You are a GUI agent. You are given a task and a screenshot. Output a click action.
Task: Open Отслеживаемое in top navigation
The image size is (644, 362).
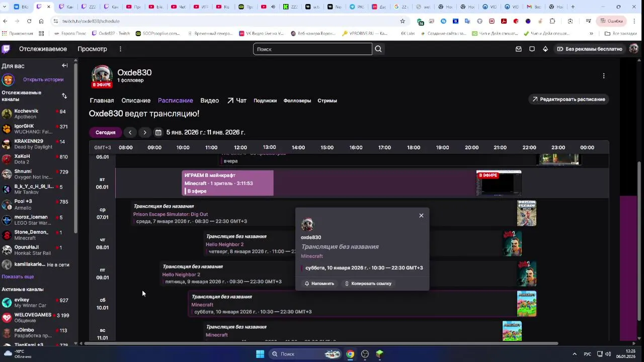coord(43,49)
